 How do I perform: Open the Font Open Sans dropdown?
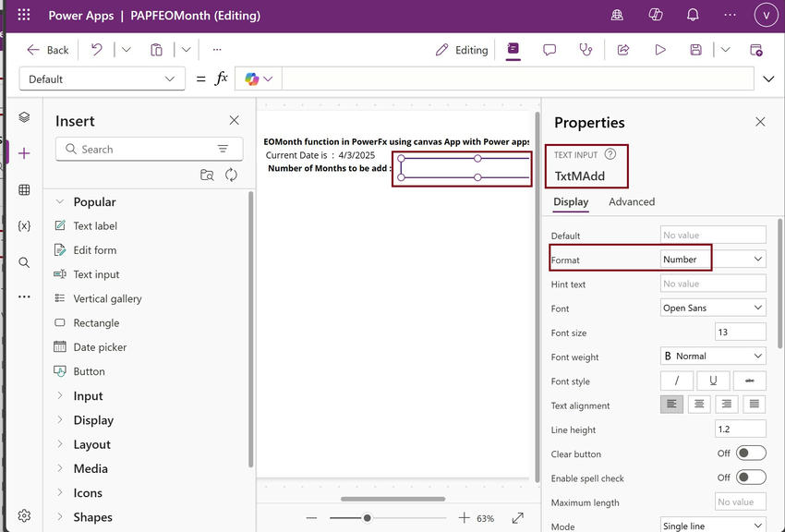point(713,308)
